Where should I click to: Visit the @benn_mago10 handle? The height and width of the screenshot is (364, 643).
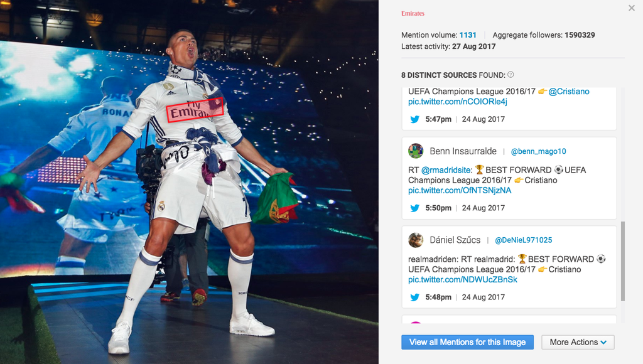coord(538,151)
